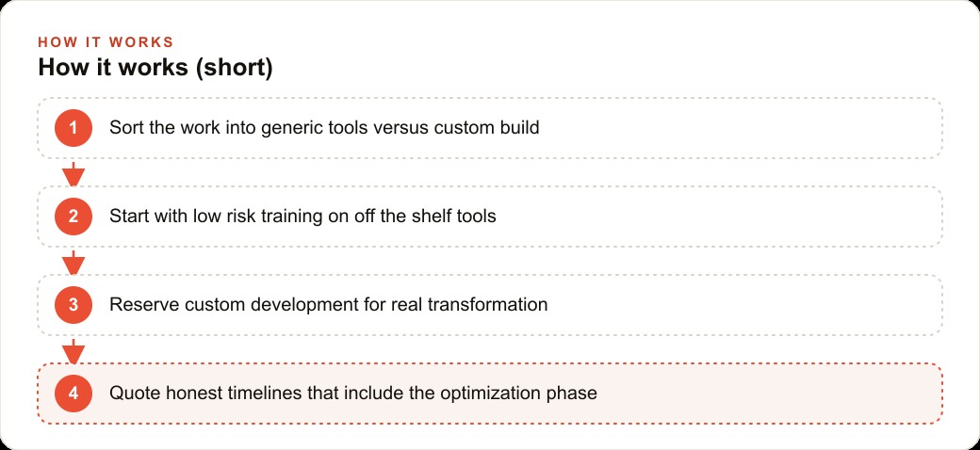Click the 'How it works (short)' heading
Image resolution: width=980 pixels, height=450 pixels.
tap(155, 68)
